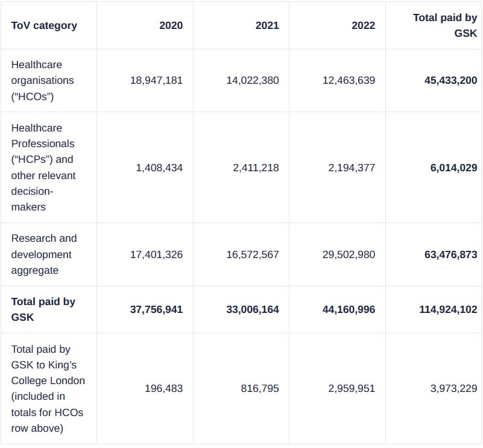Select the HCPs total 6,014,029

(x=453, y=168)
